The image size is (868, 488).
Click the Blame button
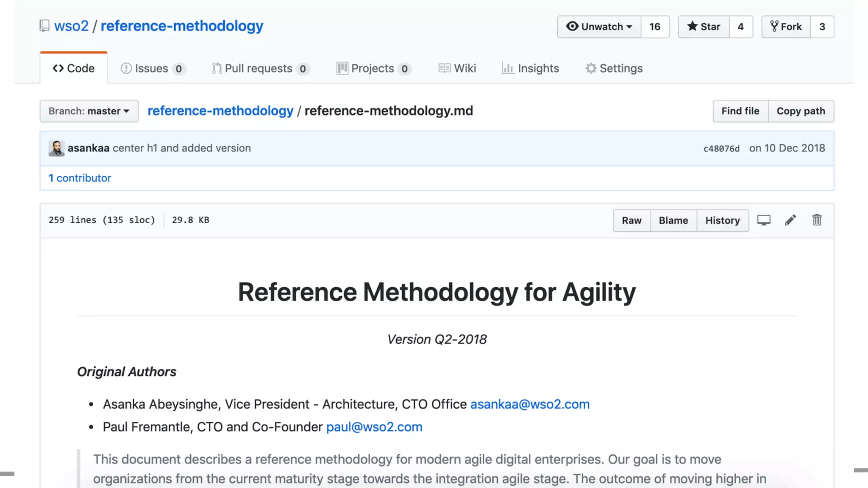[x=673, y=220]
